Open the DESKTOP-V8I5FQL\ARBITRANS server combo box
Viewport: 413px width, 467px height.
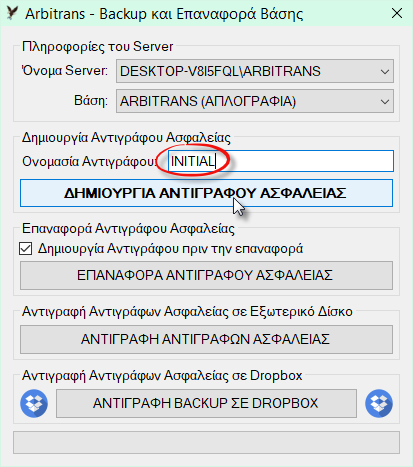coord(255,71)
